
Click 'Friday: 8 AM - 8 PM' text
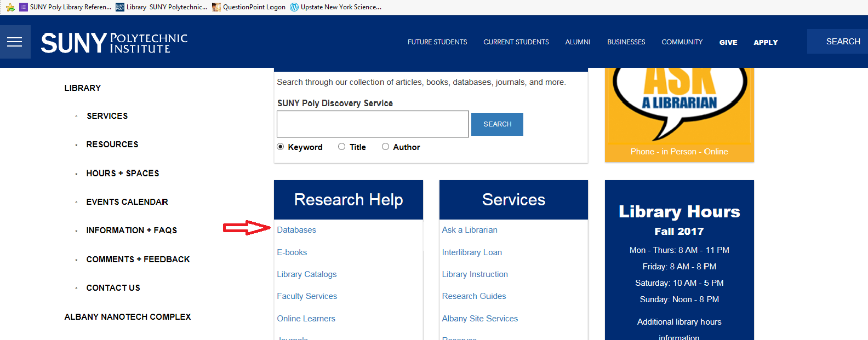(679, 267)
